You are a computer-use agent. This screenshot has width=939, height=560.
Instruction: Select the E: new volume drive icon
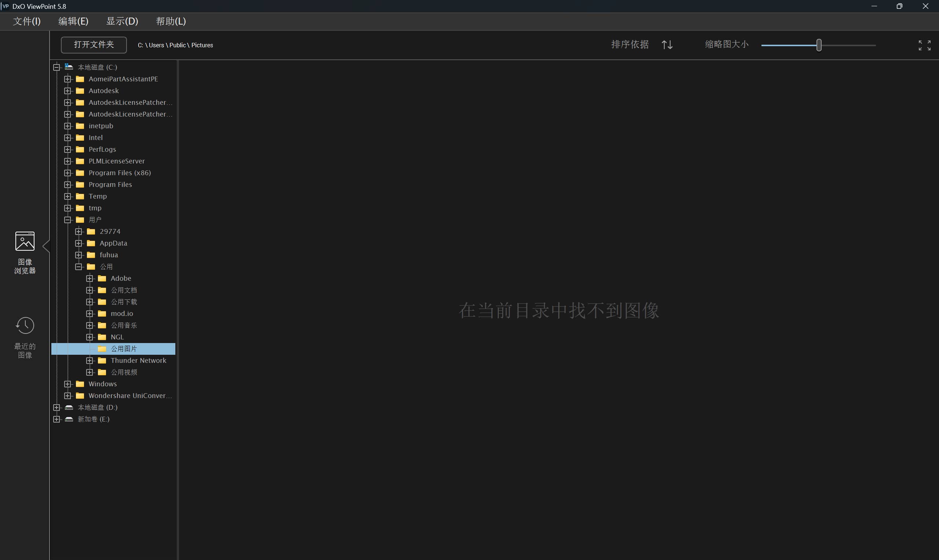click(x=69, y=419)
